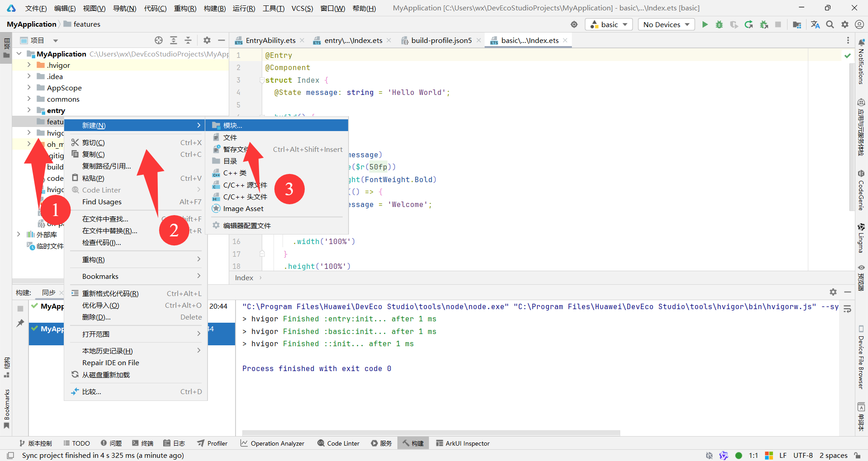Choose 模块... in the New submenu
This screenshot has height=461, width=868.
tap(277, 125)
